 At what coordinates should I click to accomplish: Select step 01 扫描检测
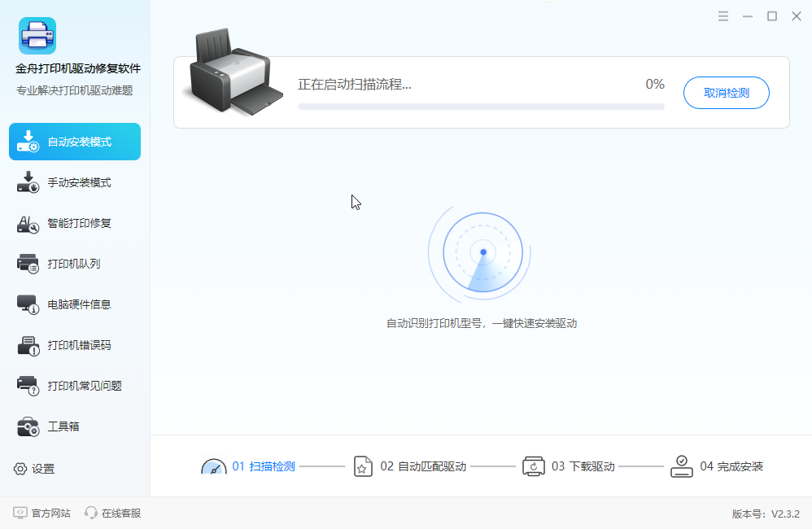pyautogui.click(x=248, y=466)
